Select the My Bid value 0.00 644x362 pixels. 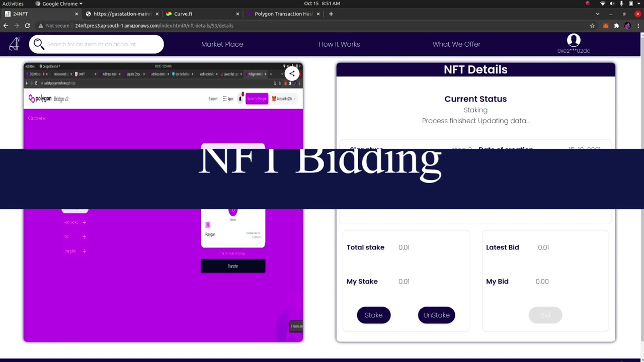(x=542, y=282)
